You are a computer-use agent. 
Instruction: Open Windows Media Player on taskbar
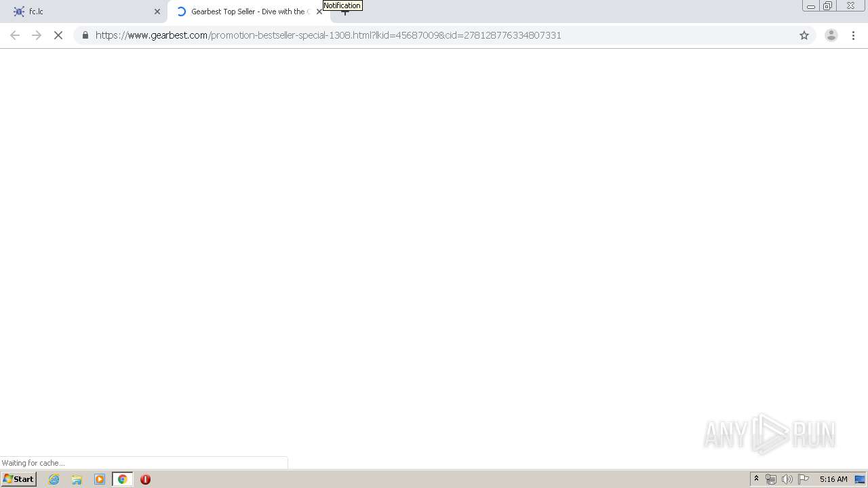click(100, 479)
